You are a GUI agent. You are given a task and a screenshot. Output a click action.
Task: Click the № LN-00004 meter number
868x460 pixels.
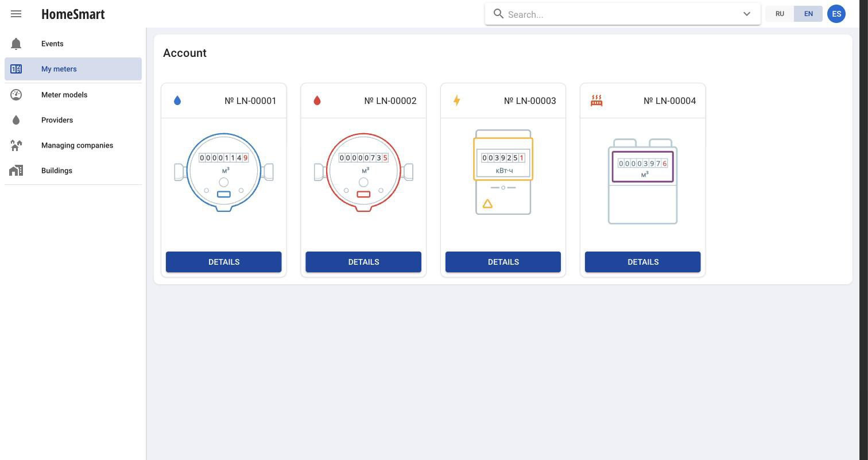pyautogui.click(x=670, y=100)
